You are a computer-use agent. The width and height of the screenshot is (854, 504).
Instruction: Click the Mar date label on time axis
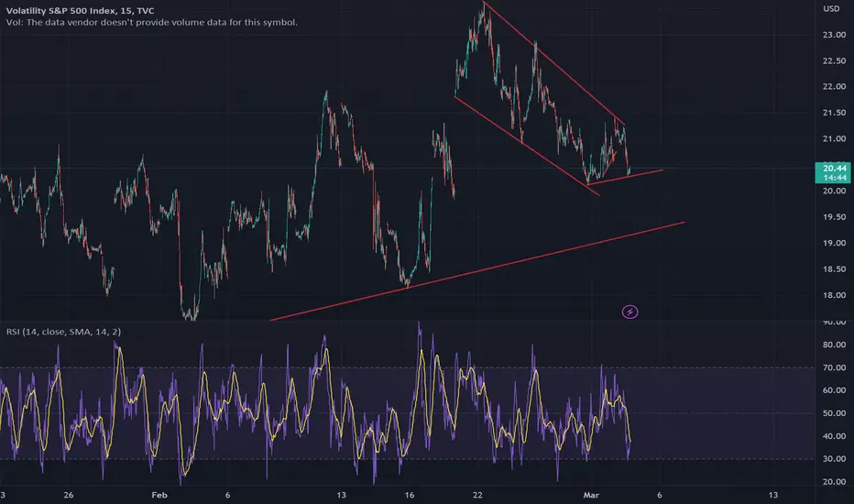pos(591,495)
